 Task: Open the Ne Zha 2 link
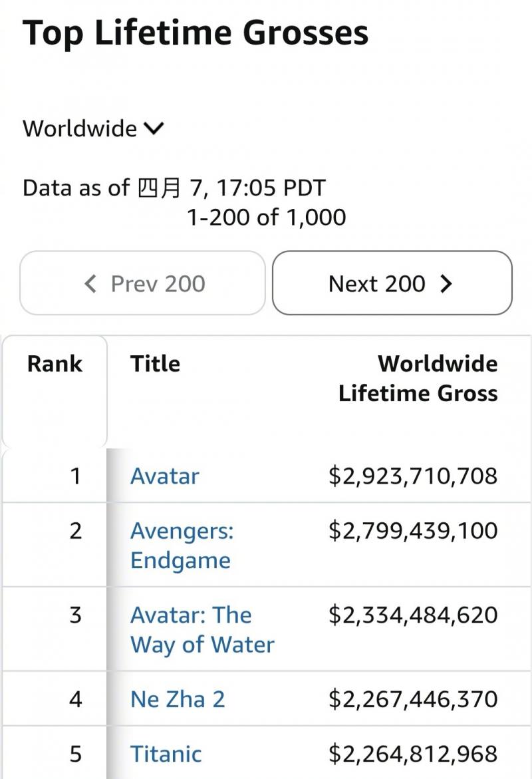tap(178, 699)
